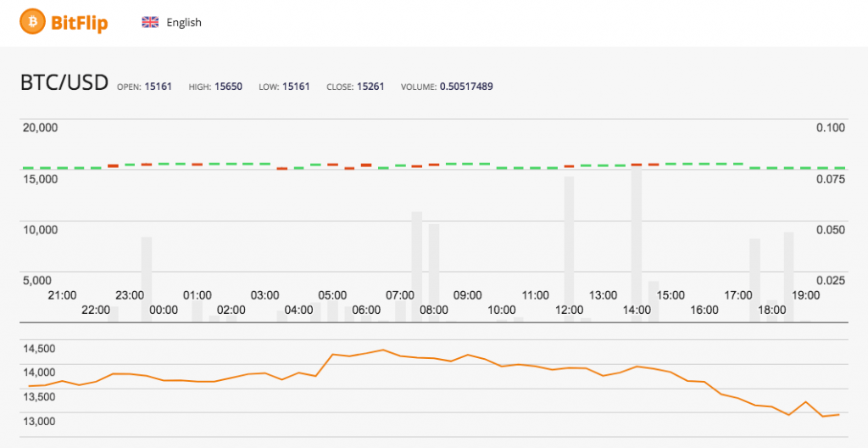This screenshot has width=868, height=448.
Task: Click the 13,000 label on lower chart
Action: pos(39,422)
